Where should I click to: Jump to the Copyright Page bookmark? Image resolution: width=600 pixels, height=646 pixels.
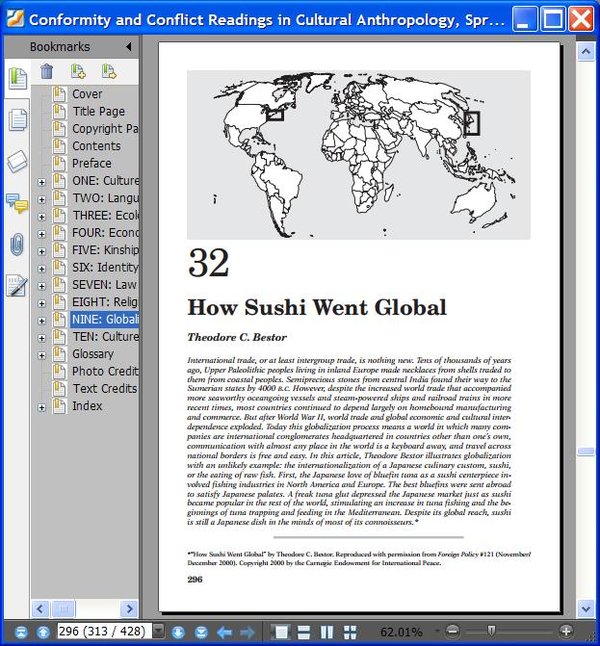click(105, 129)
